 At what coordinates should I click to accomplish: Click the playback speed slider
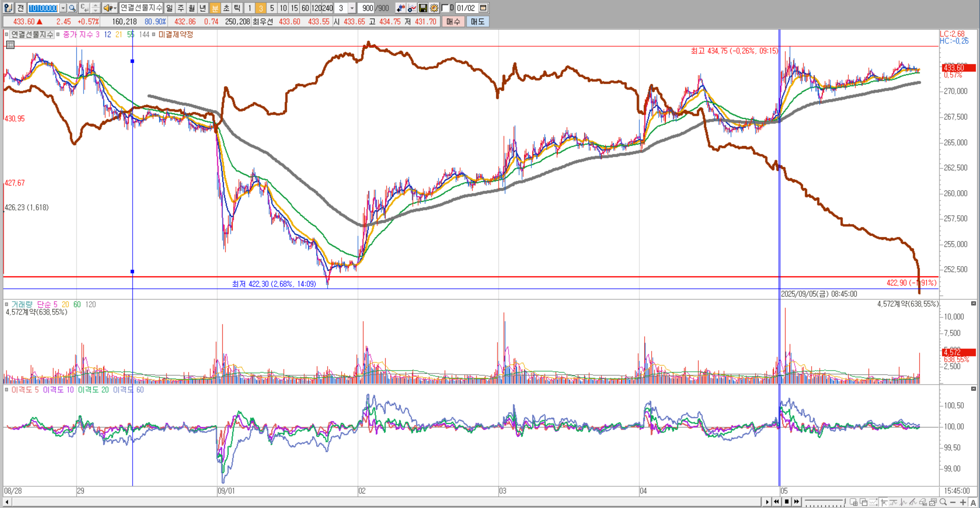[x=824, y=501]
